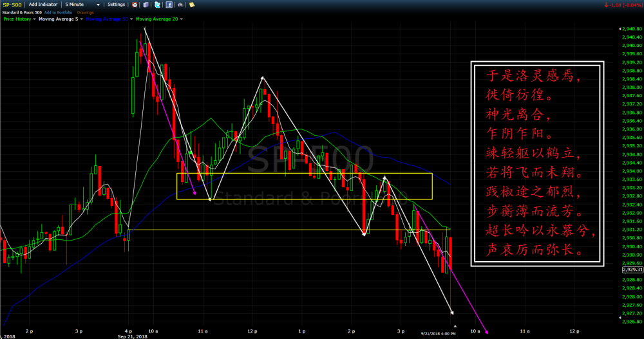Click the purple stacked-boxes icon in toolbar

[147, 5]
